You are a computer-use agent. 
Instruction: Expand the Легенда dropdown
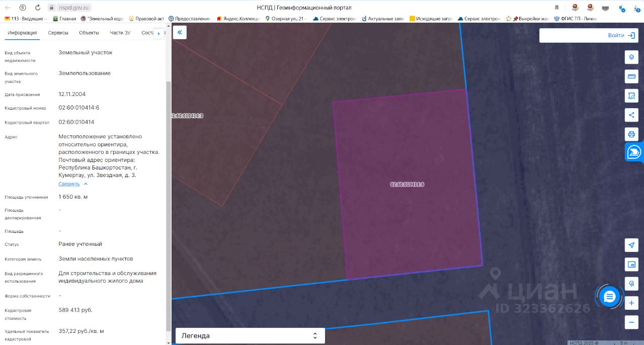pos(250,335)
